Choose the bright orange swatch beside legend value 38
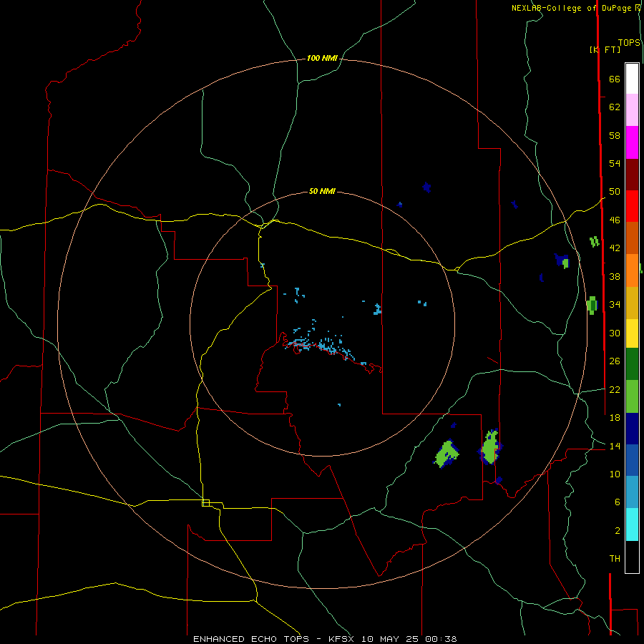Screen dimensions: 644x644 coord(632,270)
